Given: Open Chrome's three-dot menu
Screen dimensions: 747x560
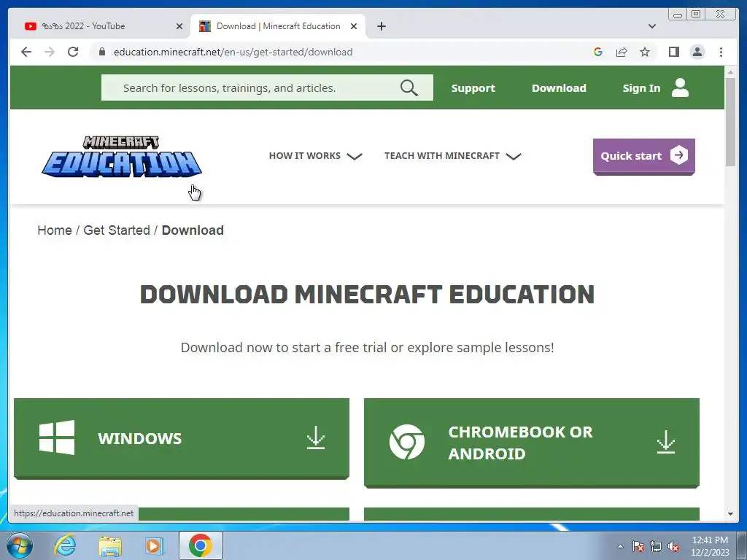Looking at the screenshot, I should click(x=721, y=52).
